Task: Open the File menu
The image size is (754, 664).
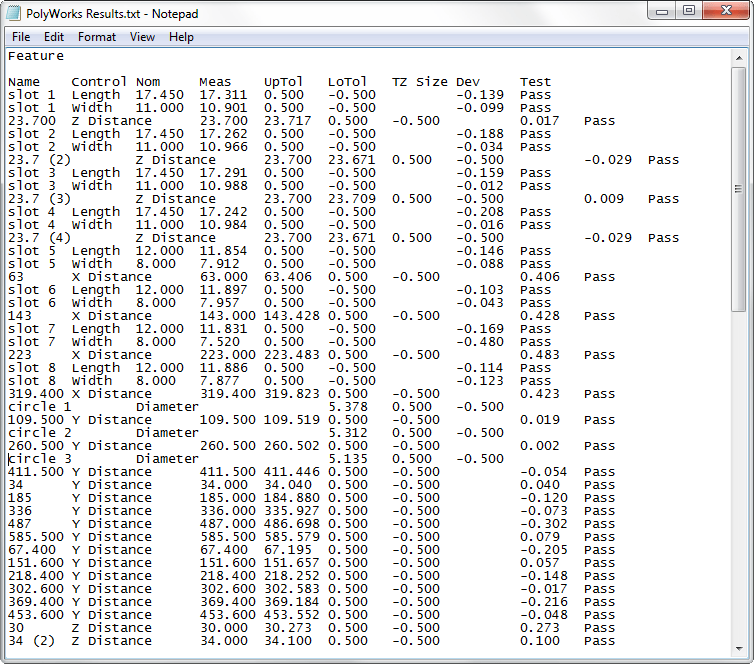Action: click(21, 37)
